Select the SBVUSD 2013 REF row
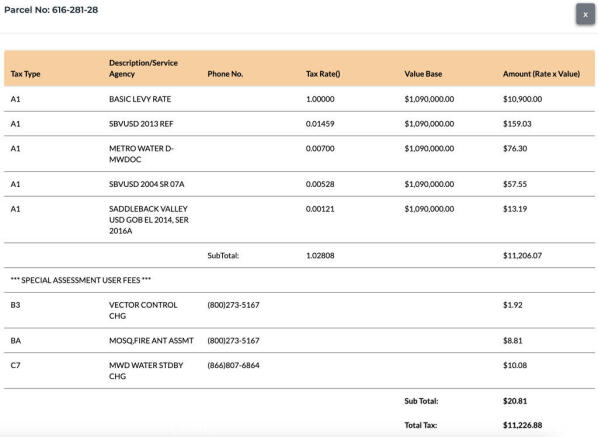 (299, 124)
